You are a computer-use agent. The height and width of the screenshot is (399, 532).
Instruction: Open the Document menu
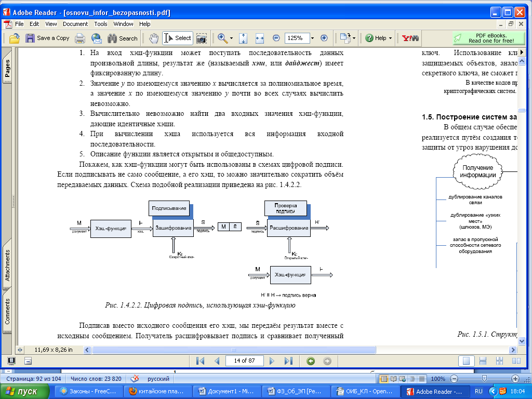[75, 24]
